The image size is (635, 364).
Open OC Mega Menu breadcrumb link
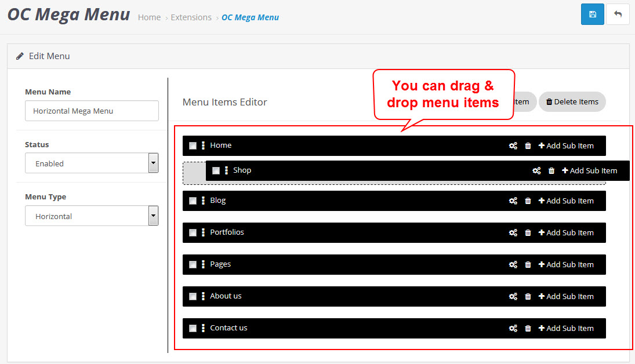point(251,17)
